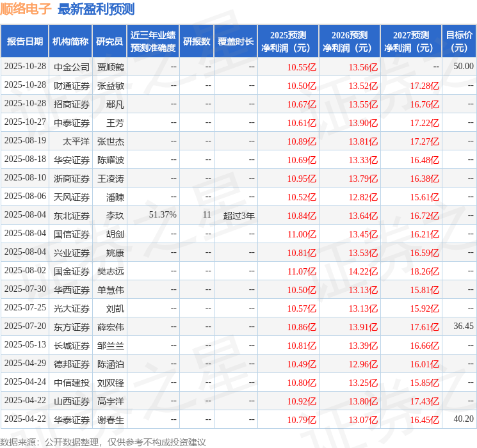Select analyst name 贾顺鹤
Image resolution: width=477 pixels, height=448 pixels.
click(x=110, y=67)
